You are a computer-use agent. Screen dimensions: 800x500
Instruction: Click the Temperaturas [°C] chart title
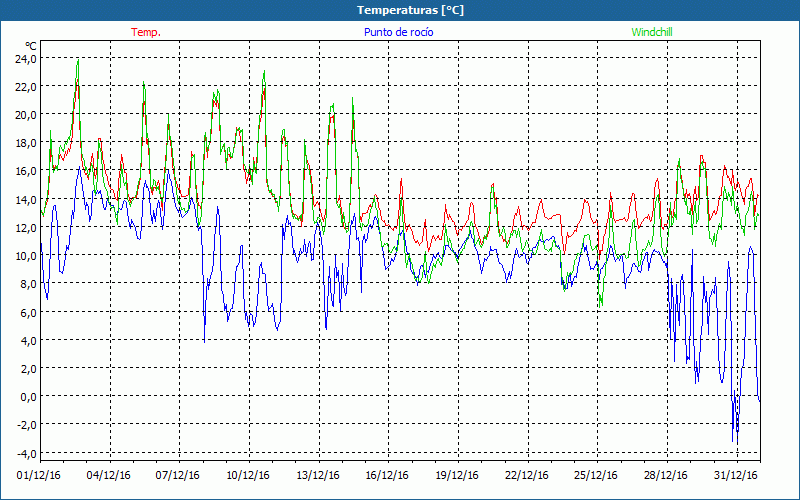[x=410, y=10]
